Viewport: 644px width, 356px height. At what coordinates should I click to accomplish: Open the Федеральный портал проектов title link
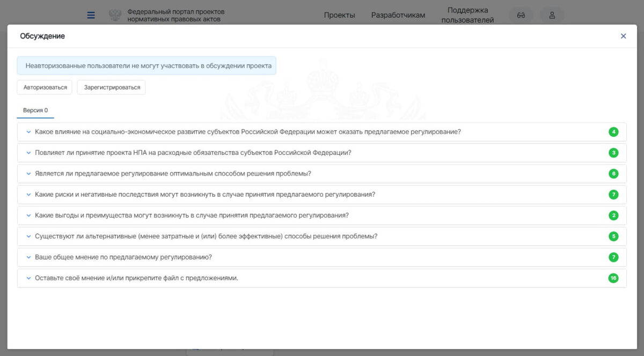(176, 15)
